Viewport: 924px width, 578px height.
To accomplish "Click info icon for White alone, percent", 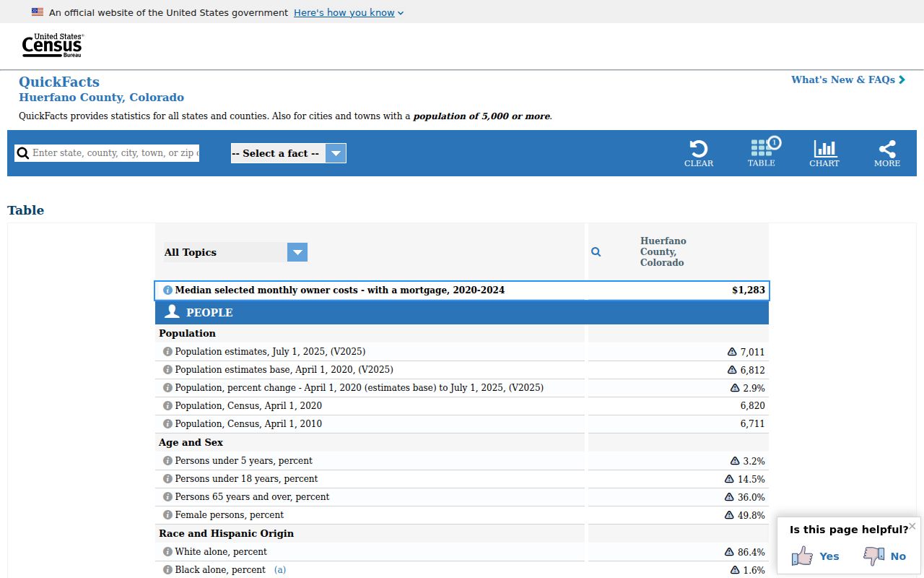I will [168, 551].
